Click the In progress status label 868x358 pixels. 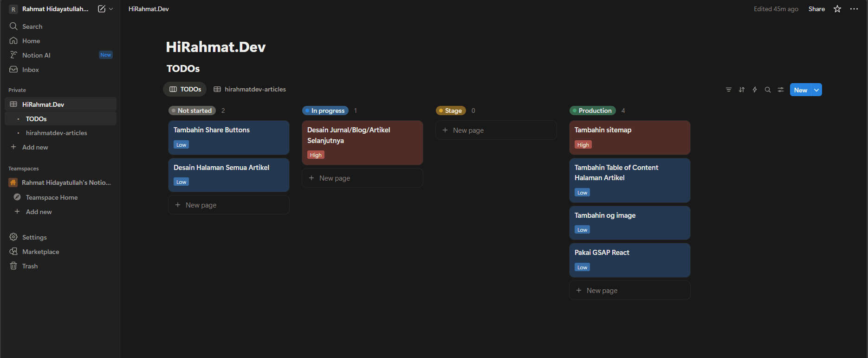pos(328,111)
